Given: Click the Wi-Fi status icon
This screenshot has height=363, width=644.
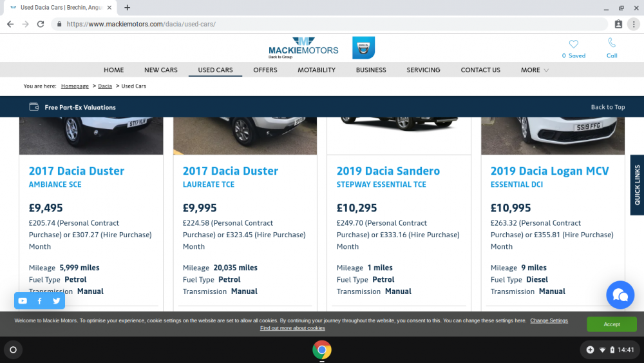Looking at the screenshot, I should click(602, 350).
